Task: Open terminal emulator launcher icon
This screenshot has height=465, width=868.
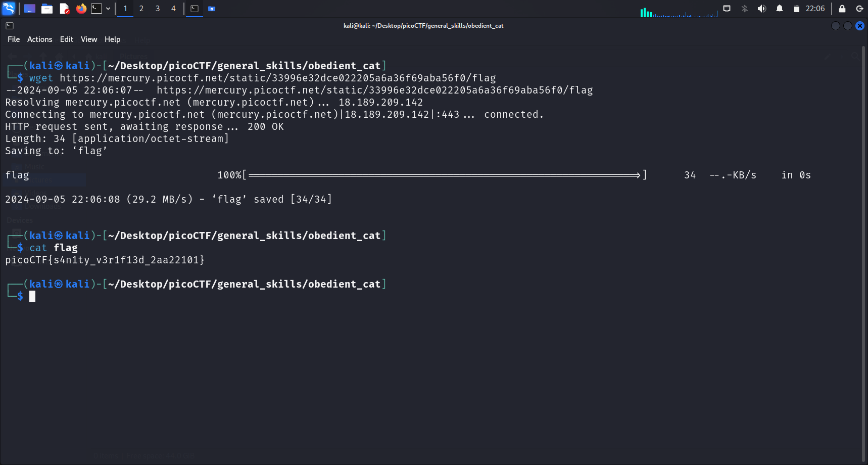Action: click(96, 9)
